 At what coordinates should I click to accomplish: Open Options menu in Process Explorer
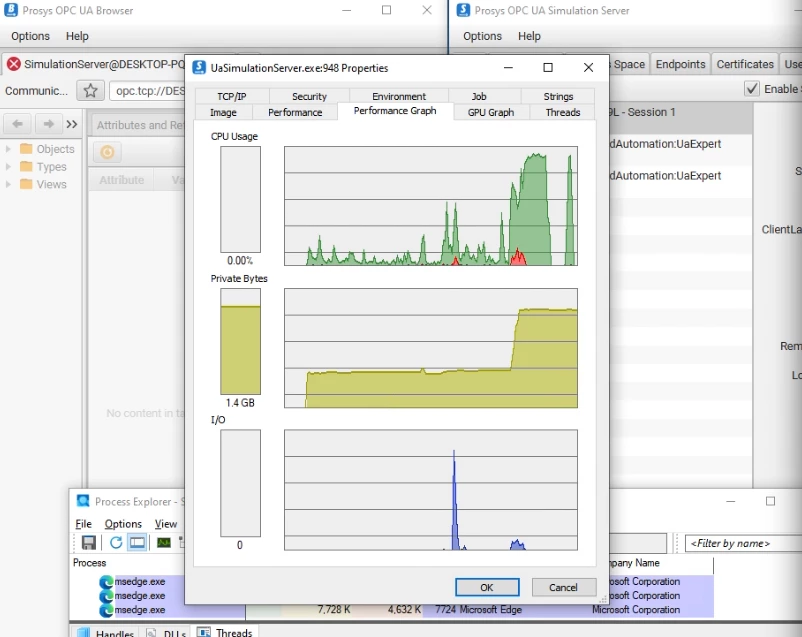(x=123, y=524)
